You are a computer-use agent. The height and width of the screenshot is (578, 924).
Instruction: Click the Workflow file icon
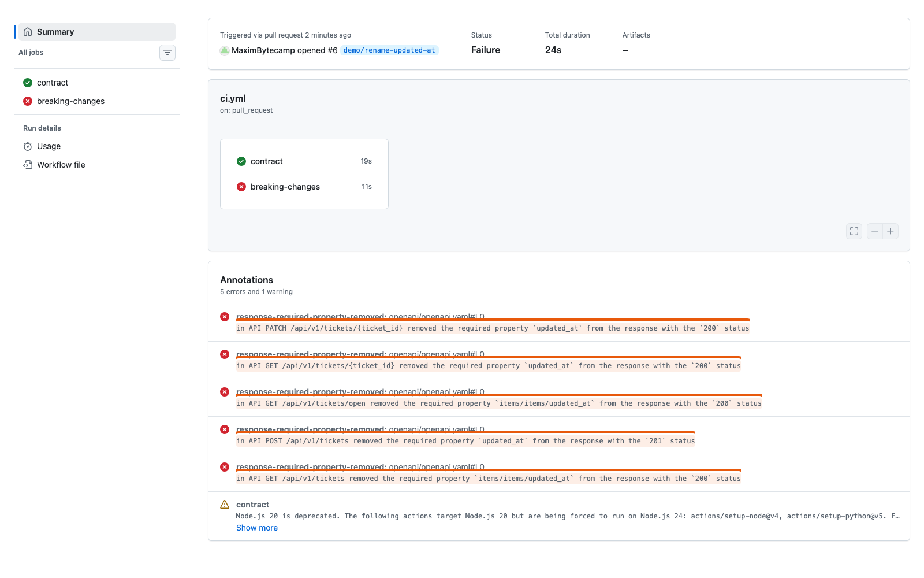tap(28, 165)
